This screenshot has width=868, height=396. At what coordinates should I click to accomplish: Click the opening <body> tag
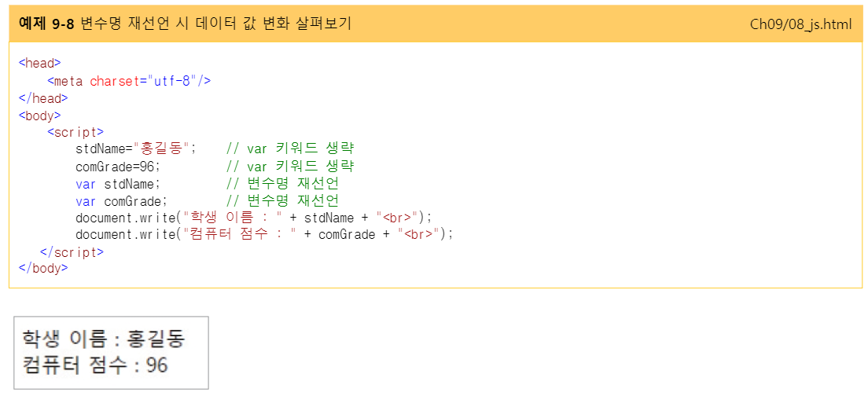point(40,115)
